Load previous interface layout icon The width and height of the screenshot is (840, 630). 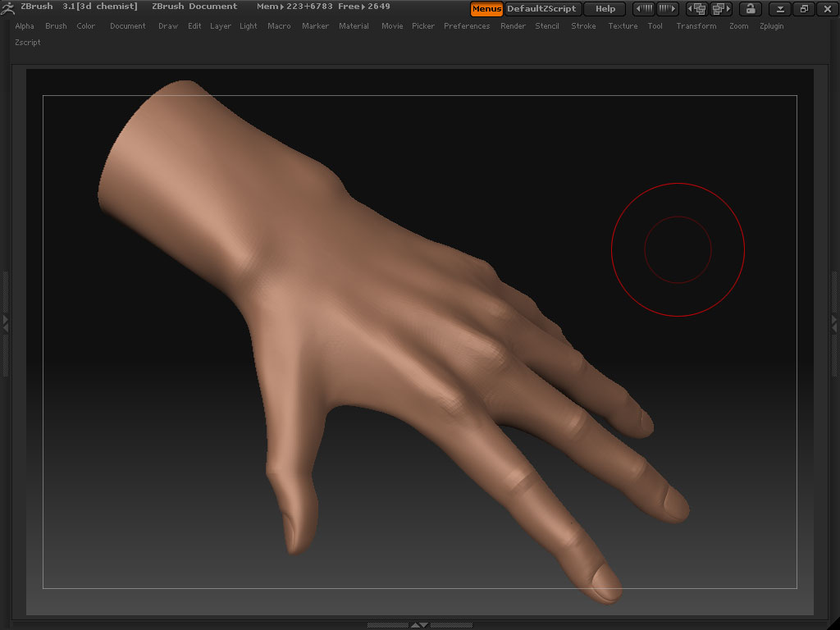click(697, 8)
